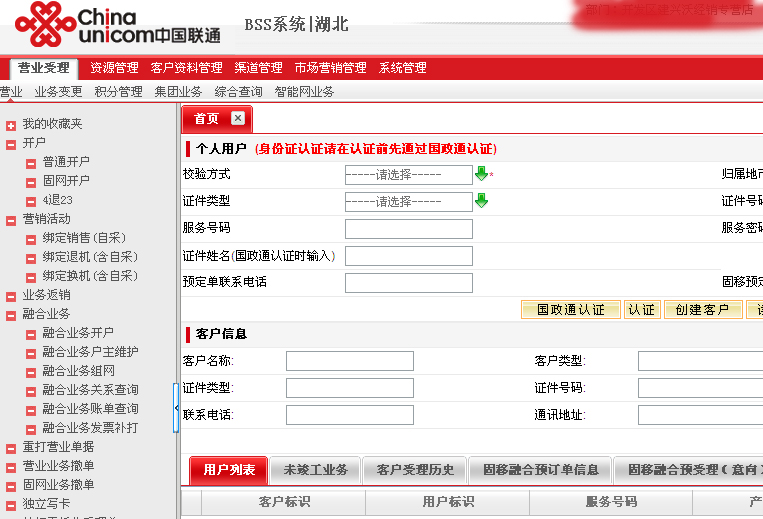
Task: Click icon beside 独立写卡
Action: tap(11, 505)
